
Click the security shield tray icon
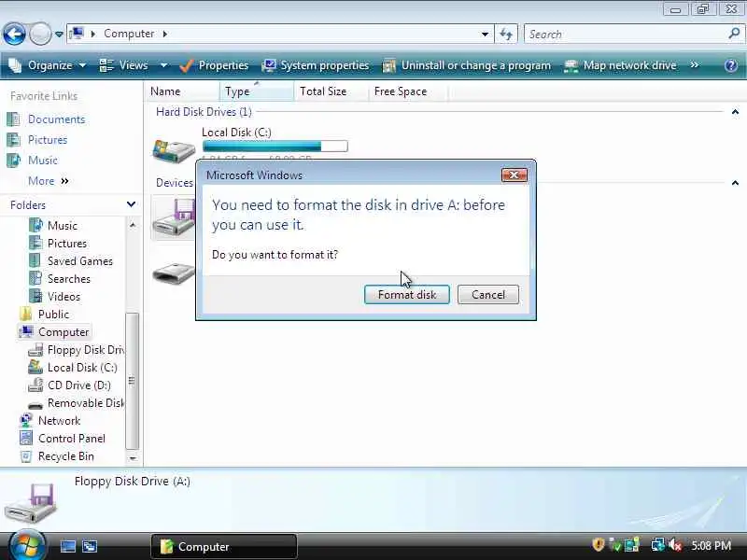click(x=599, y=545)
